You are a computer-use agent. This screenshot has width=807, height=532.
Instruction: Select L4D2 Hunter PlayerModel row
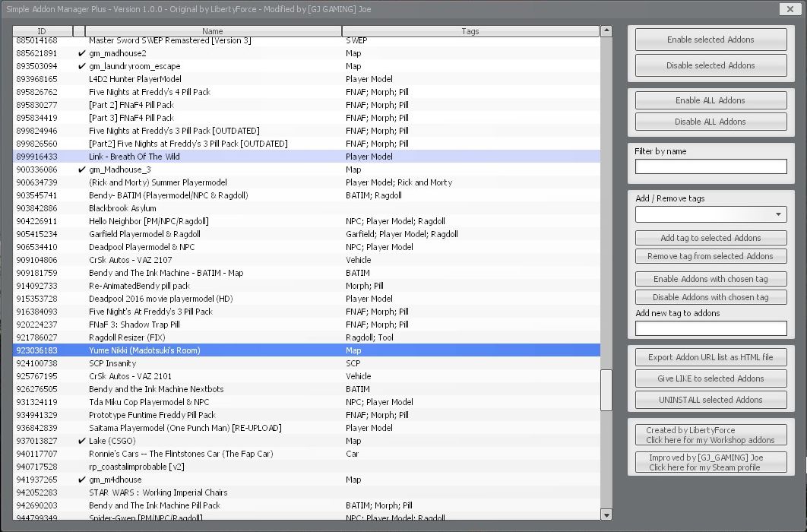(306, 79)
